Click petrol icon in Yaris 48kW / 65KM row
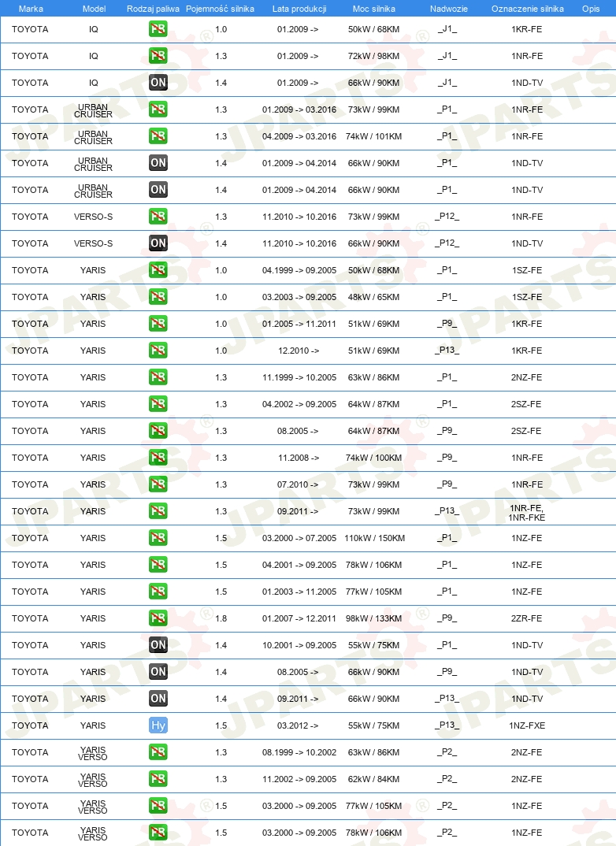 coord(158,297)
